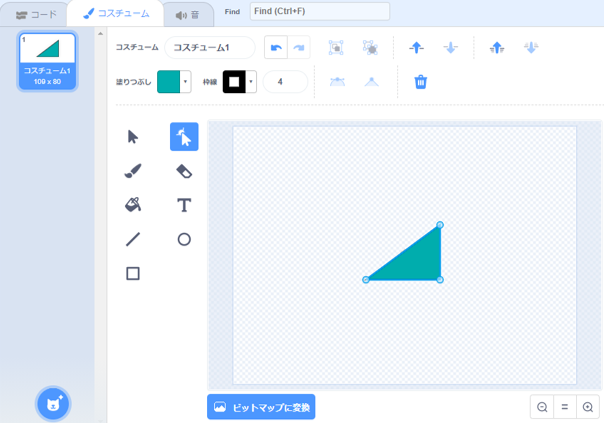Viewport: 604px width, 423px height.
Task: Redo the costume edit
Action: click(x=299, y=47)
